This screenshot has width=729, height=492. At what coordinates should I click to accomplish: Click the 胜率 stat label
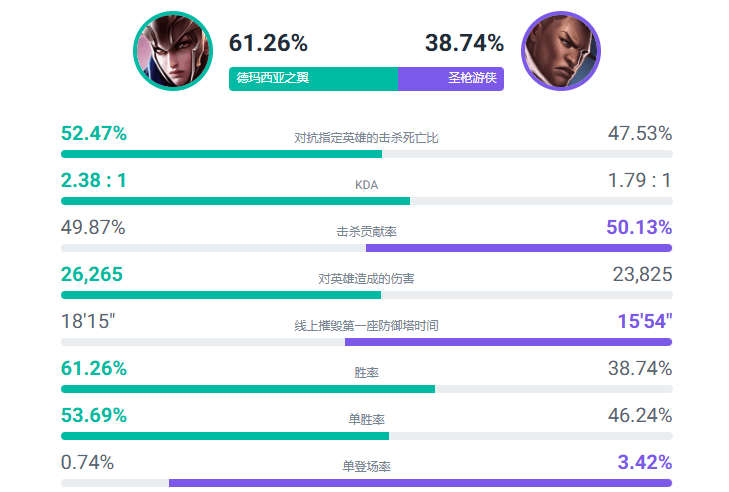point(366,372)
